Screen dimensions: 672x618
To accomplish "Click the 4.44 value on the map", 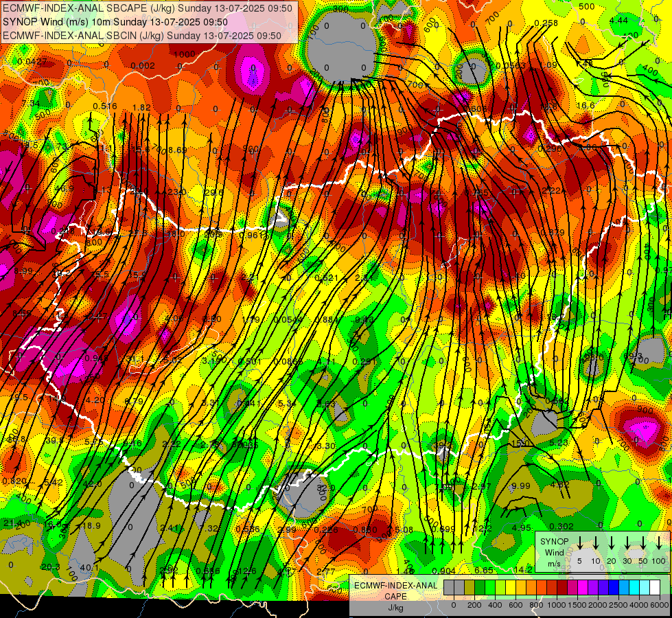I will [618, 20].
